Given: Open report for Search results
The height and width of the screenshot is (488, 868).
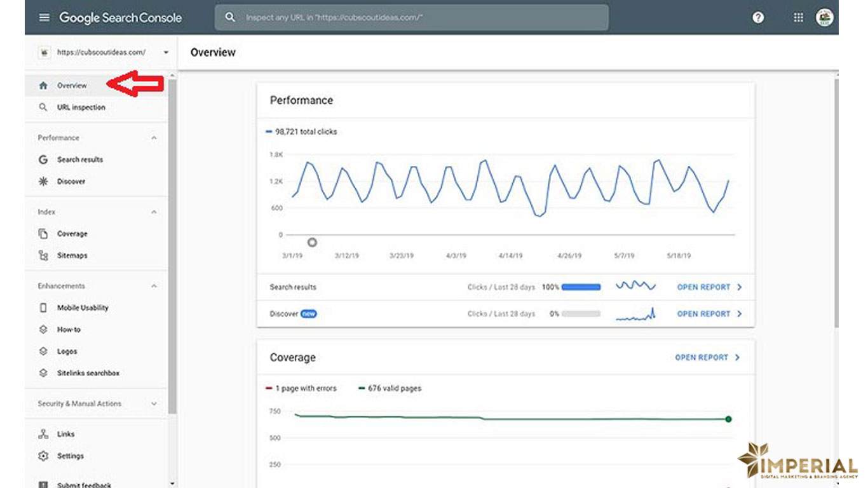Looking at the screenshot, I should pos(709,287).
